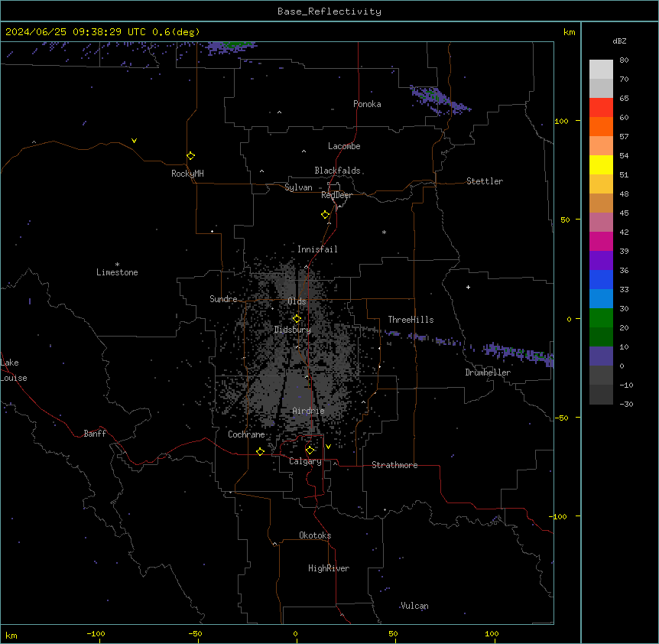Click the Ponoka city label
Screen dimensions: 659x644
tap(367, 104)
